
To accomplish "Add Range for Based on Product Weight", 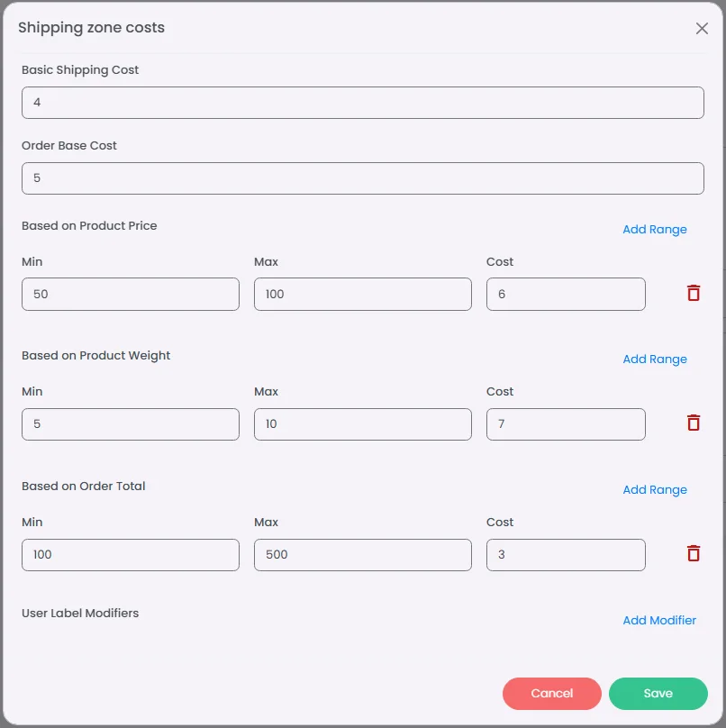I will coord(654,359).
